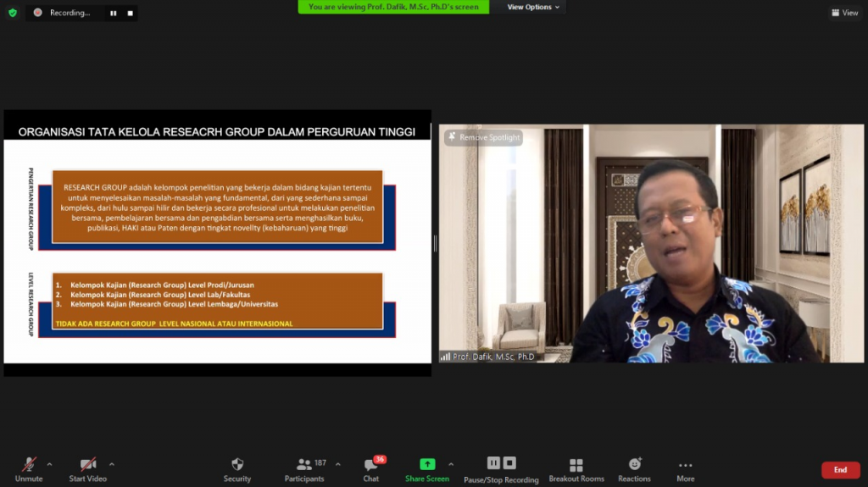The width and height of the screenshot is (868, 487).
Task: Open the Reactions picker
Action: (634, 468)
